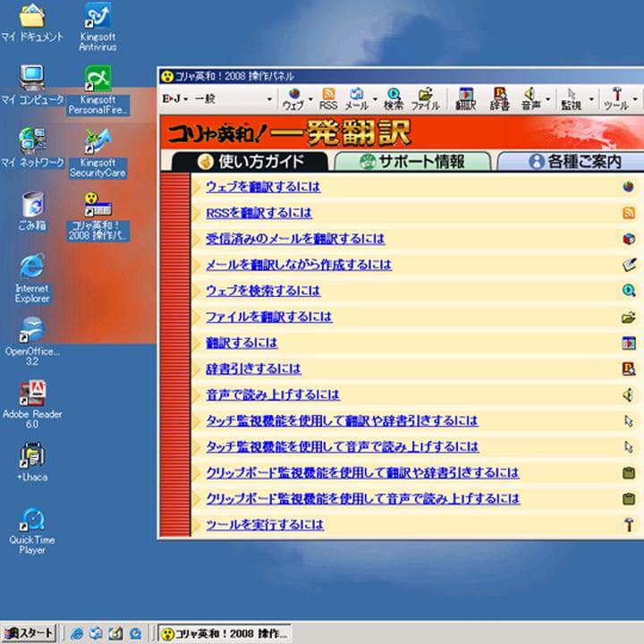Open the 音声 toolbar dropdown arrow
The height and width of the screenshot is (644, 644).
[x=547, y=99]
